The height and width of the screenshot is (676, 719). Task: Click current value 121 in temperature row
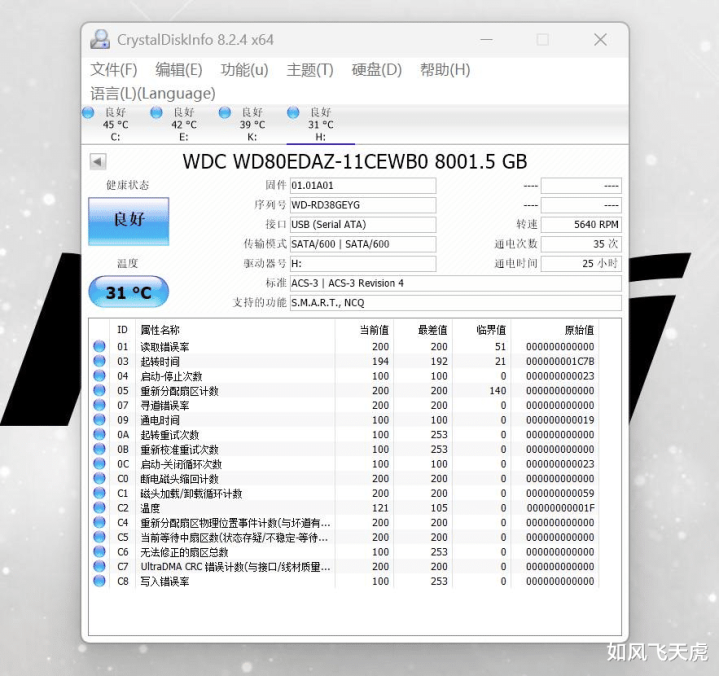[380, 508]
